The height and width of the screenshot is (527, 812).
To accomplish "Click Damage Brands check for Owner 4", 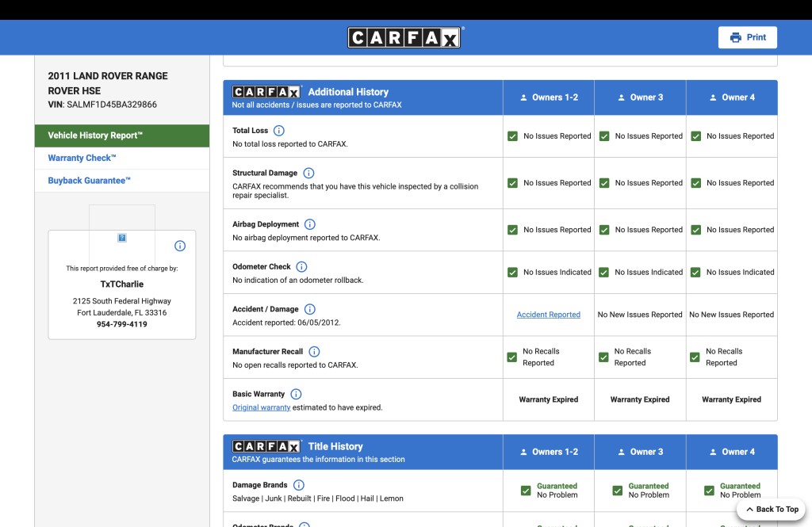I will pos(709,491).
